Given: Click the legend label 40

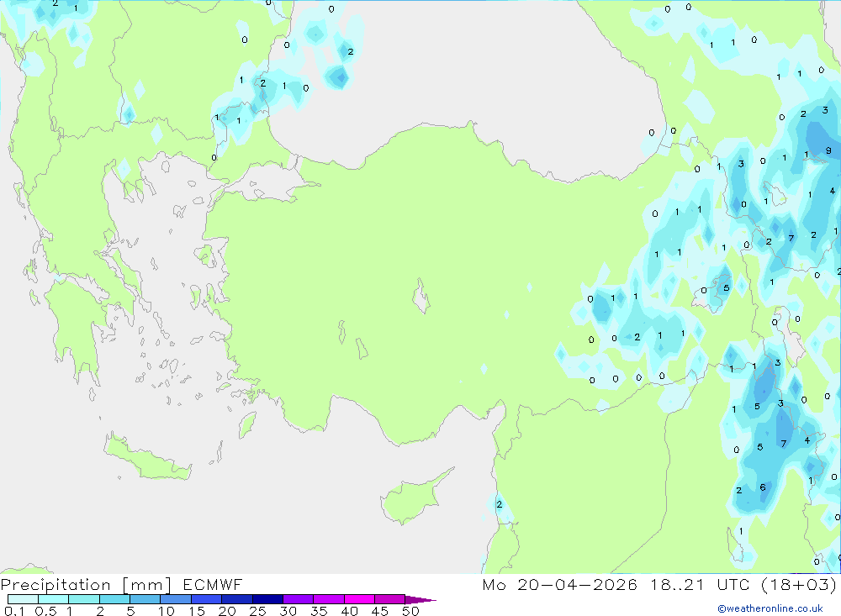Looking at the screenshot, I should click(x=349, y=611).
